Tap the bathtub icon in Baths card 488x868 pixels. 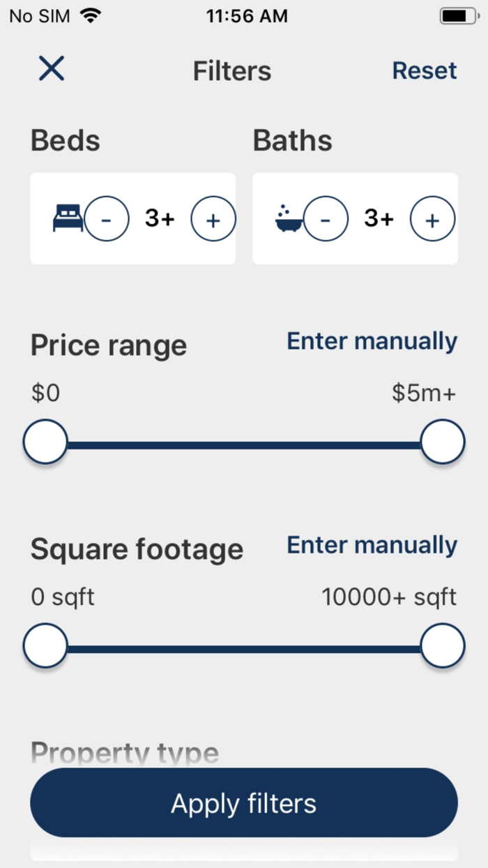point(287,218)
